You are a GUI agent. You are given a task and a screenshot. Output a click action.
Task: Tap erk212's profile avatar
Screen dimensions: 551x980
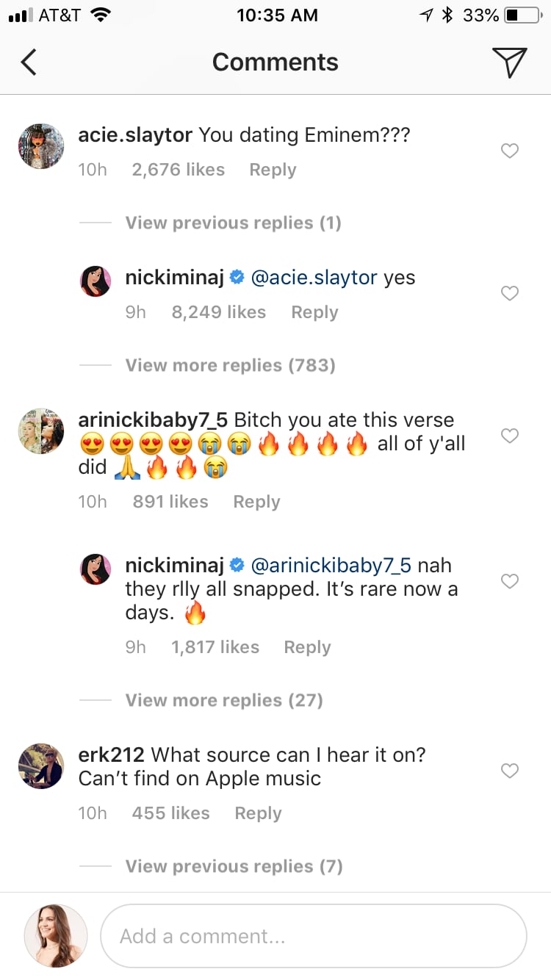coord(41,766)
